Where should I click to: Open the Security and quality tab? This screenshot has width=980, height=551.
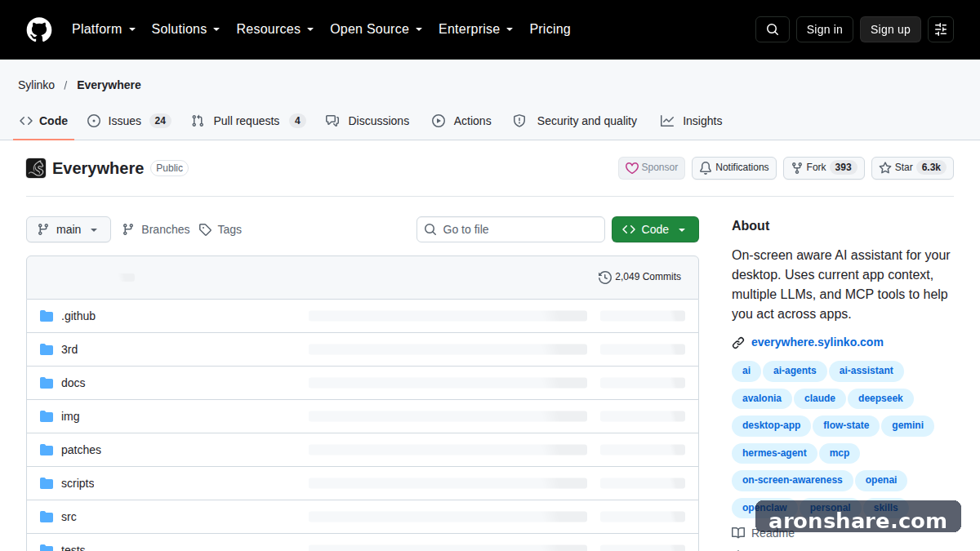(575, 121)
